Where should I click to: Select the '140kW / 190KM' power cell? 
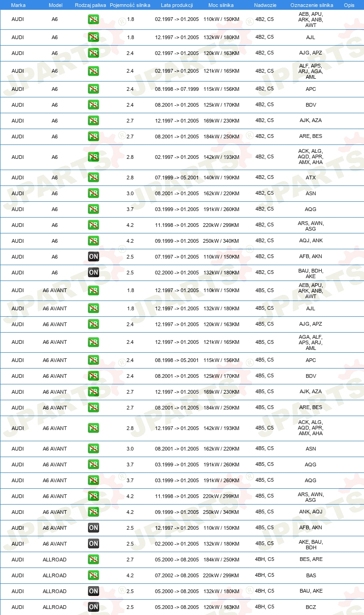point(221,178)
